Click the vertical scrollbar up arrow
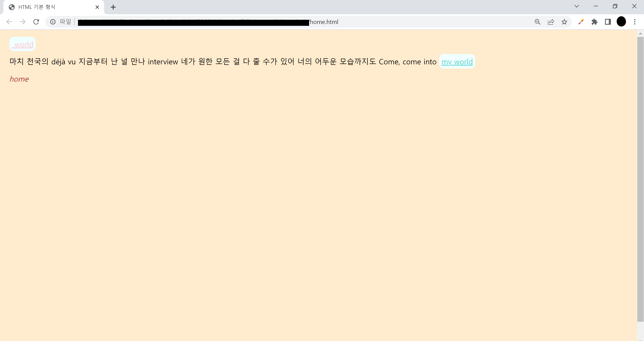This screenshot has height=341, width=644. pos(640,34)
